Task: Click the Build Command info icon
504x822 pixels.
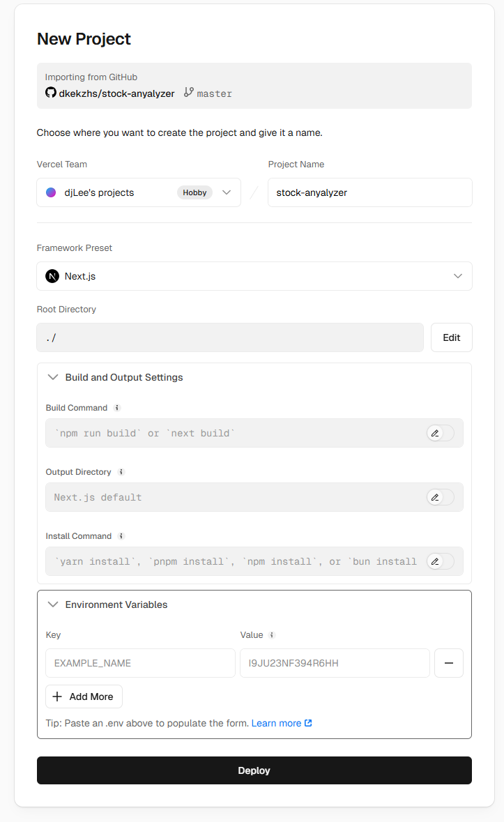Action: (117, 408)
